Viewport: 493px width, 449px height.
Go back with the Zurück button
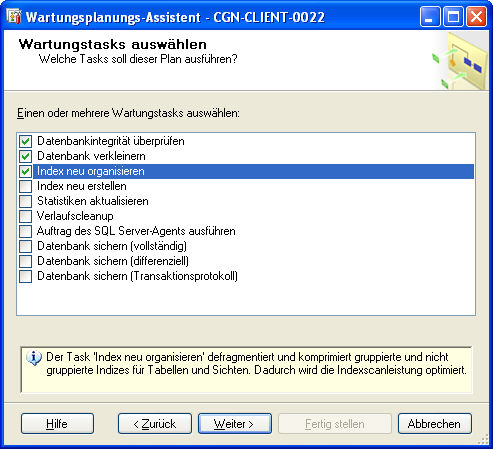pyautogui.click(x=155, y=424)
